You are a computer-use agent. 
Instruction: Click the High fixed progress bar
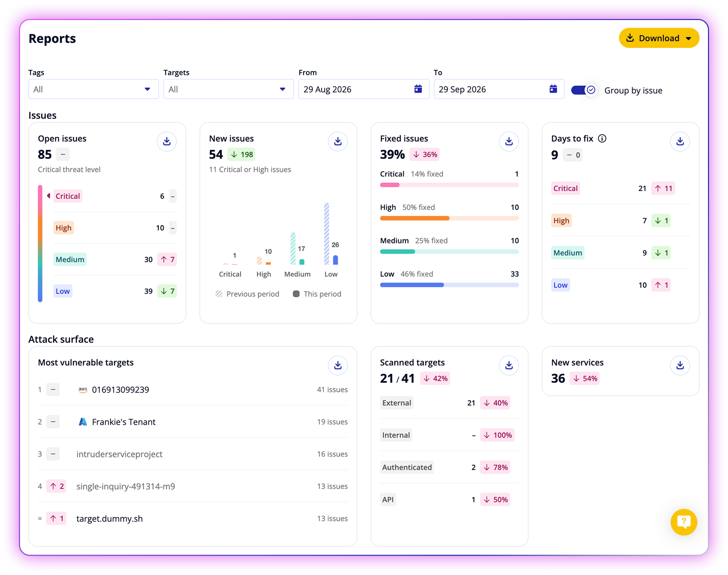[449, 218]
